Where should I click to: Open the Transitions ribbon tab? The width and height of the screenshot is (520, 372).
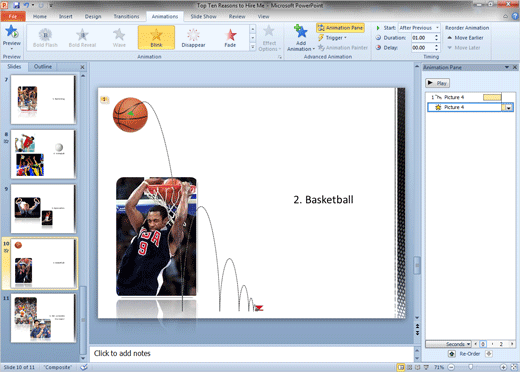coord(126,16)
